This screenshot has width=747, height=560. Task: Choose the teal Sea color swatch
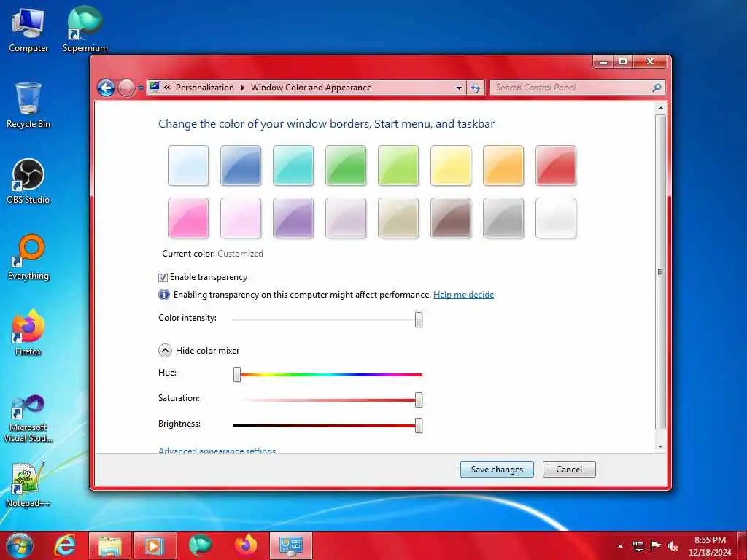coord(293,166)
